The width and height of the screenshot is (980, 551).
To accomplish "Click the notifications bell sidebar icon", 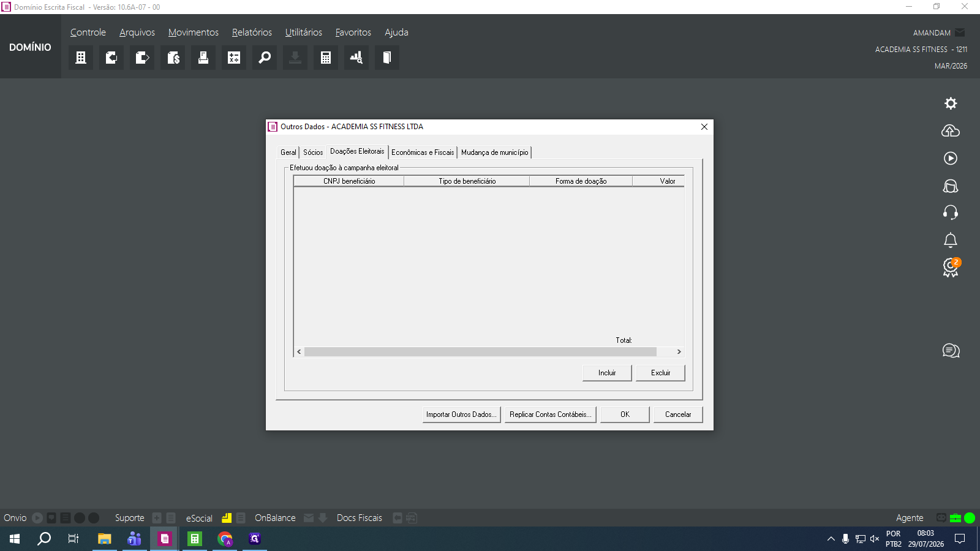I will coord(951,240).
